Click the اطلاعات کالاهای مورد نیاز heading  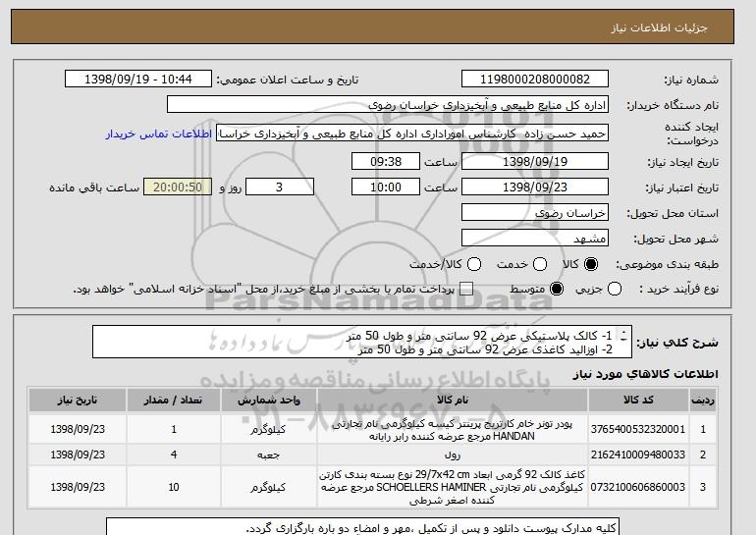pyautogui.click(x=646, y=374)
